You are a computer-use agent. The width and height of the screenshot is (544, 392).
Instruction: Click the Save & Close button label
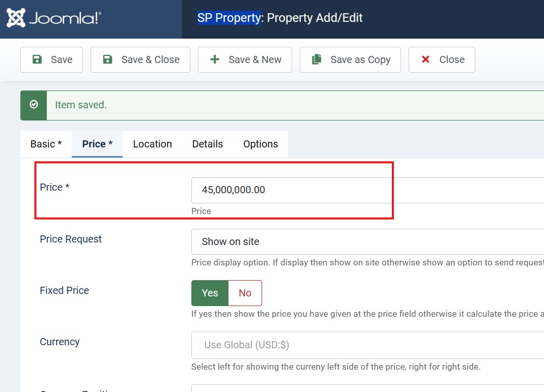(150, 59)
